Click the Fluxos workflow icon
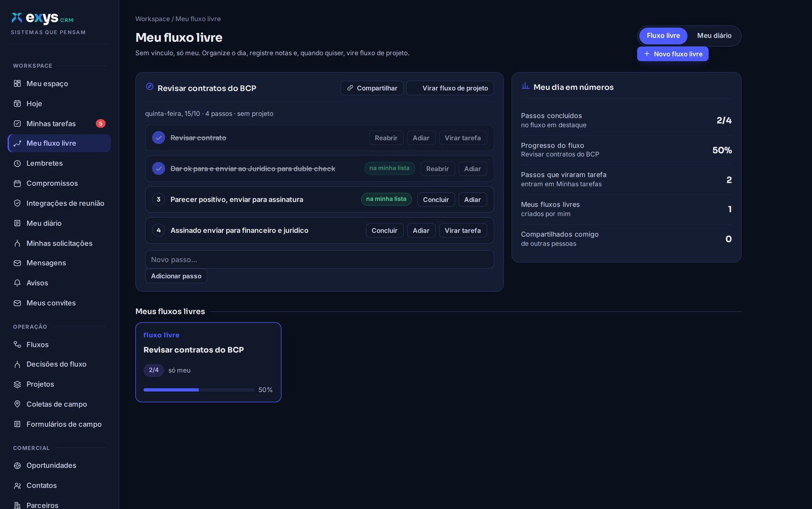812x509 pixels. 17,344
